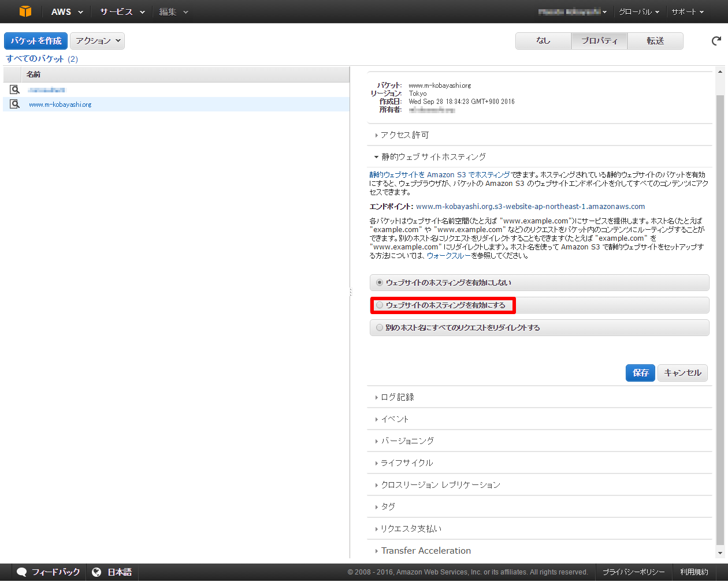The height and width of the screenshot is (582, 728).
Task: Click the AWS orange cube logo
Action: point(25,12)
